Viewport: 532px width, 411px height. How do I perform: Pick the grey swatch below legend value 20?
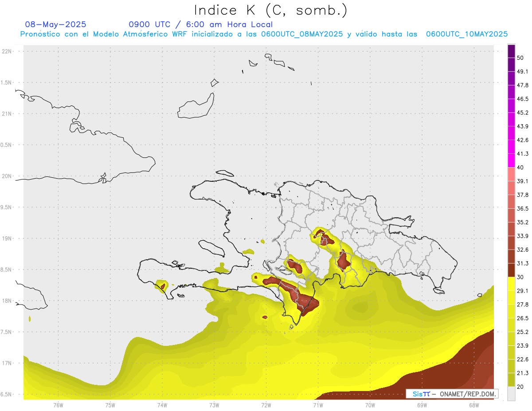pyautogui.click(x=511, y=393)
